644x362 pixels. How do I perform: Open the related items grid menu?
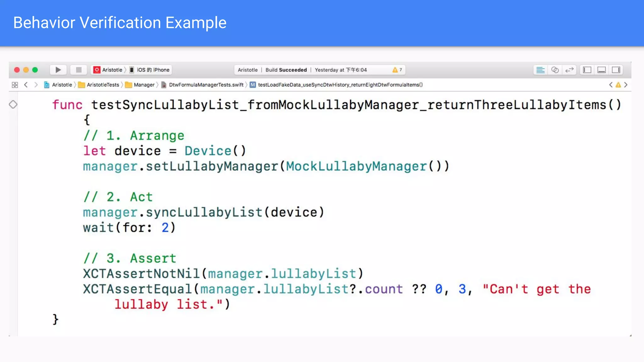[x=15, y=85]
